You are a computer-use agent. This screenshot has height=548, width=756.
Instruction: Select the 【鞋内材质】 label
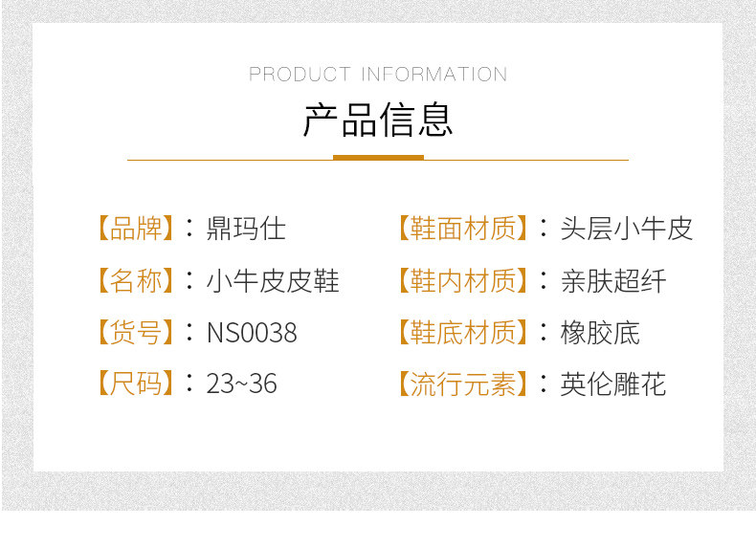[462, 281]
